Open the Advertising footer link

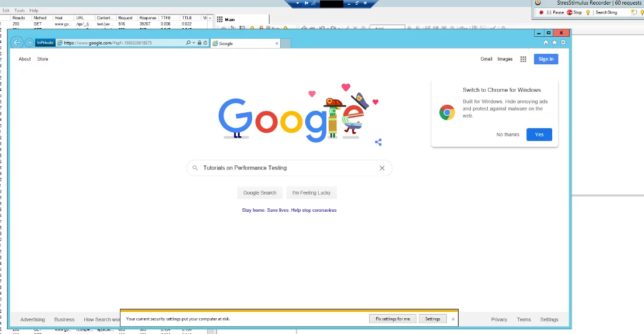click(x=32, y=319)
